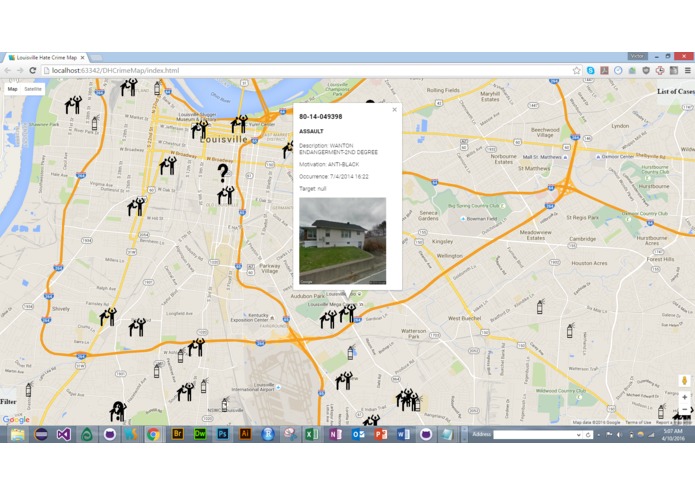This screenshot has width=695, height=494.
Task: Close the case info popup
Action: pyautogui.click(x=394, y=109)
